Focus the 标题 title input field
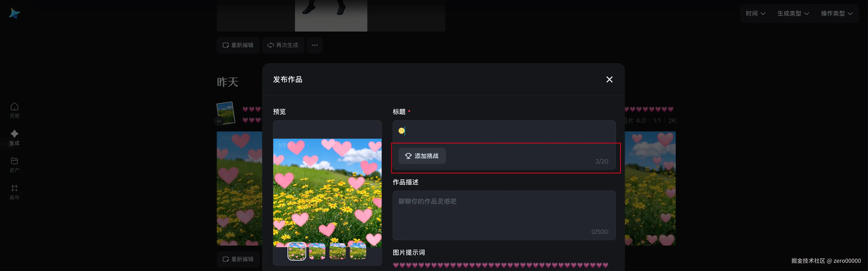The height and width of the screenshot is (271, 868). pos(504,131)
